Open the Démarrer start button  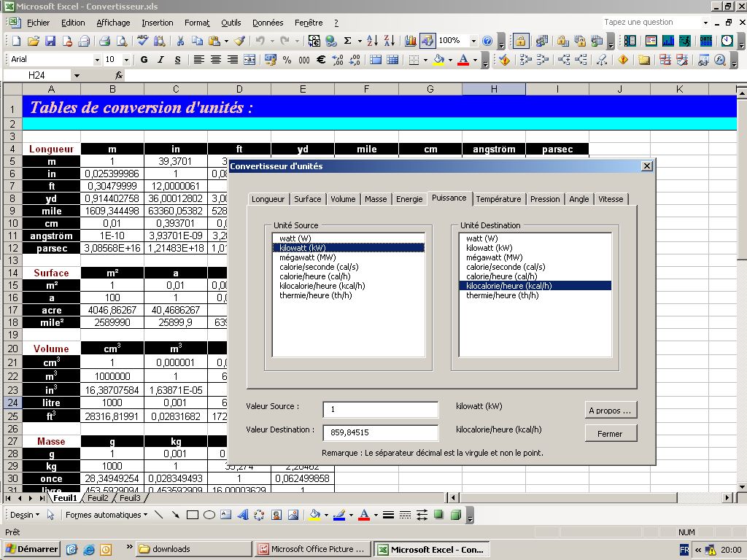[32, 549]
